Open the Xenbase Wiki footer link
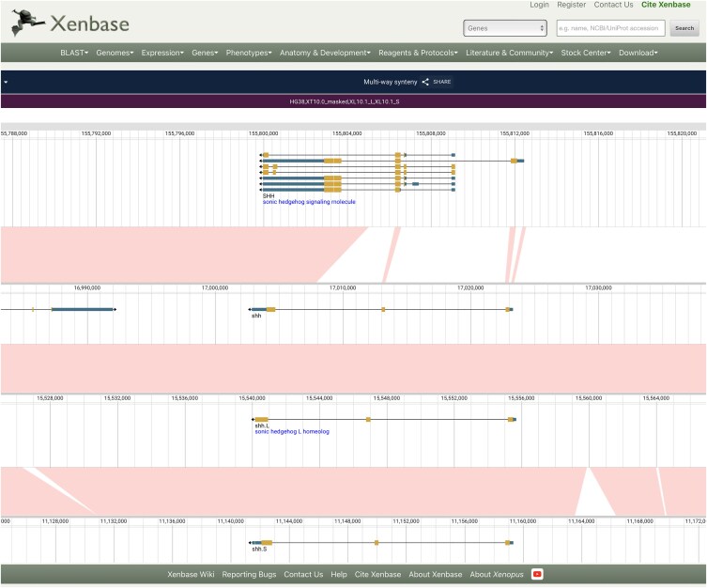 (191, 574)
